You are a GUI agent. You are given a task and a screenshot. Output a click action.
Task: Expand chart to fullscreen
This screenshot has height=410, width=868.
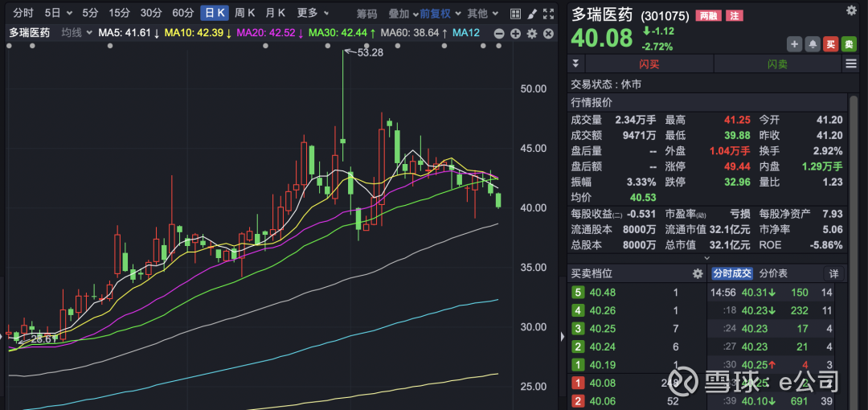[x=548, y=14]
